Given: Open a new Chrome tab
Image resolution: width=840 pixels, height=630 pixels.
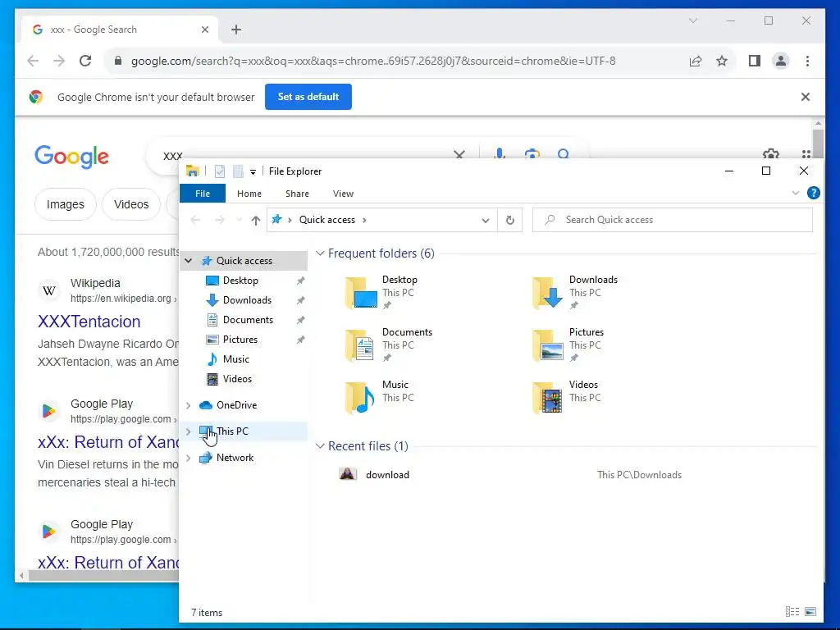Looking at the screenshot, I should 236,30.
